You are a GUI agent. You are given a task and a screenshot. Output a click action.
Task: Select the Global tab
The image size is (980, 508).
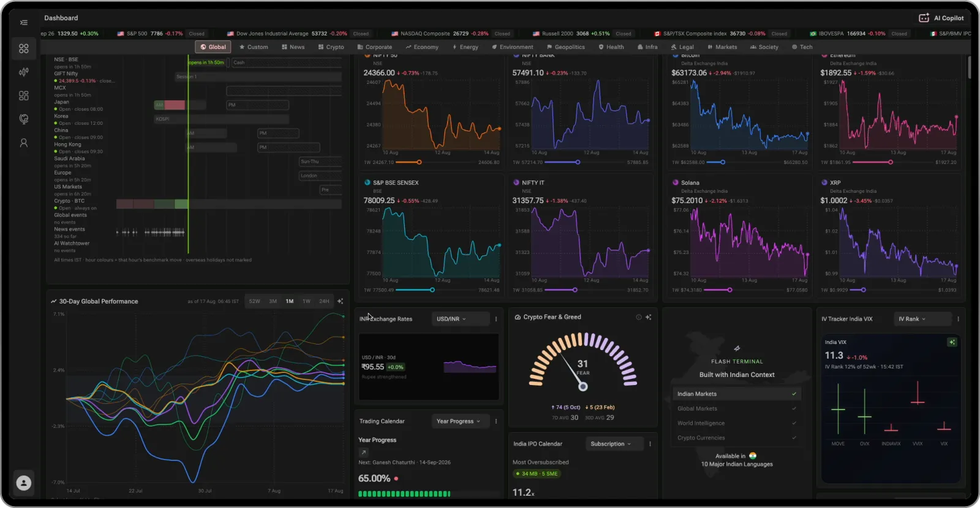coord(213,47)
